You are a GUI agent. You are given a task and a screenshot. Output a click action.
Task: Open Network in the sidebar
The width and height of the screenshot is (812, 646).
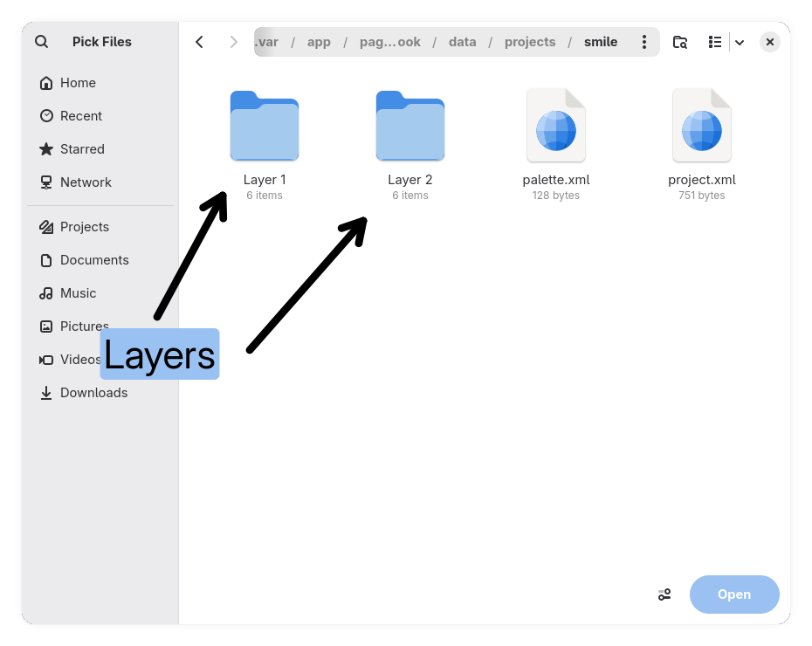(100, 182)
